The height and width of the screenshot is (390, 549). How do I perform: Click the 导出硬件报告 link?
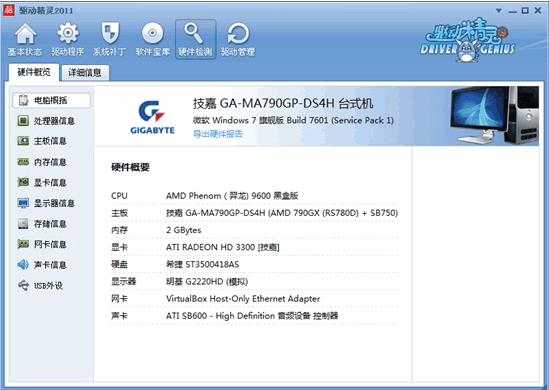point(217,134)
